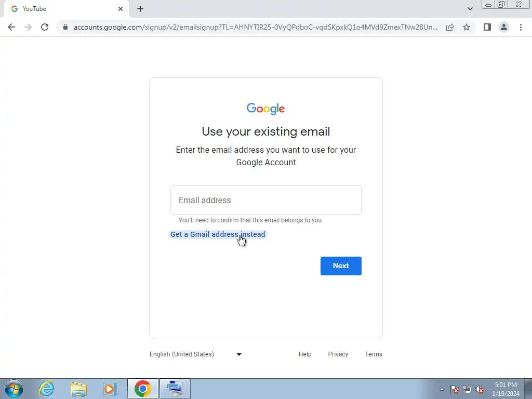Viewport: 532px width, 399px height.
Task: Open the Privacy link in footer
Action: coord(338,354)
